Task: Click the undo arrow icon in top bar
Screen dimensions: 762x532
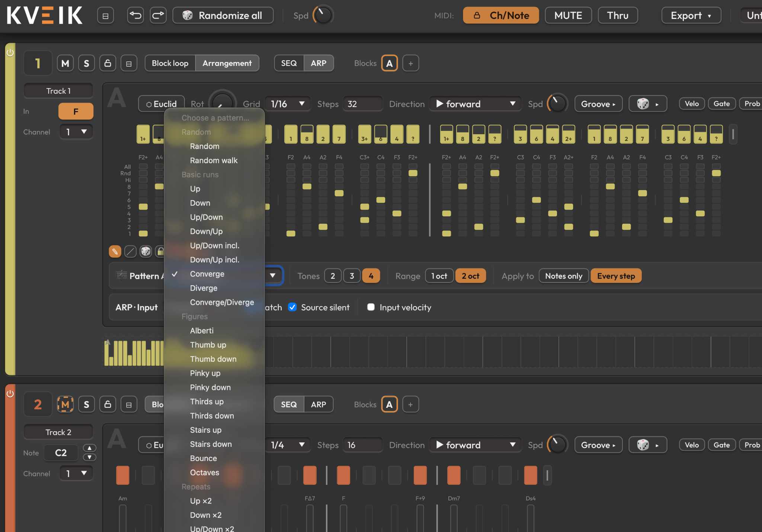Action: 135,15
